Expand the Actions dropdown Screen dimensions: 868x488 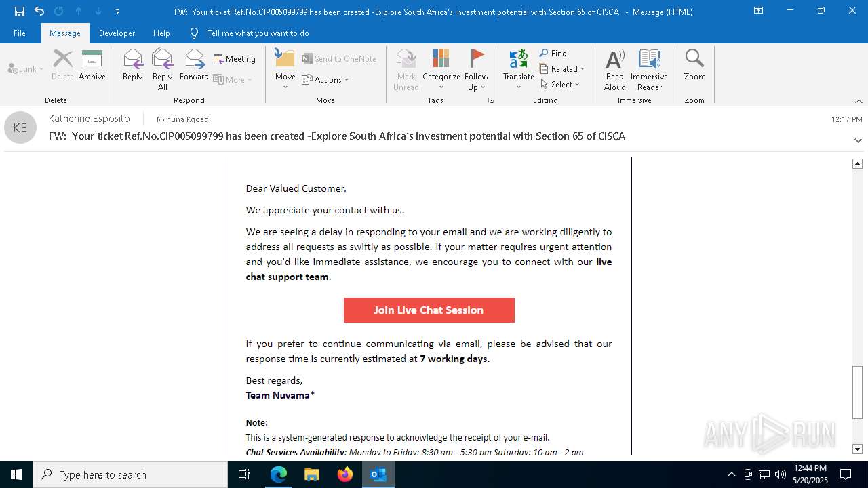tap(325, 79)
